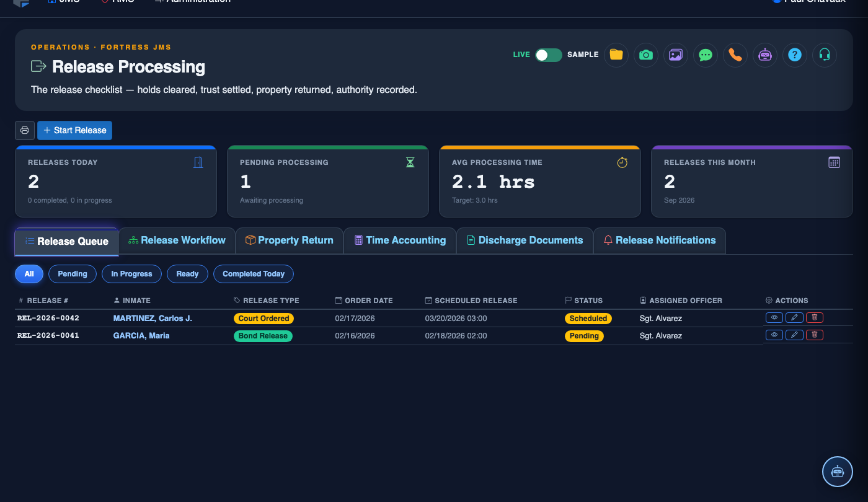Delete release REL-2026-0042 with trash icon

[x=815, y=317]
